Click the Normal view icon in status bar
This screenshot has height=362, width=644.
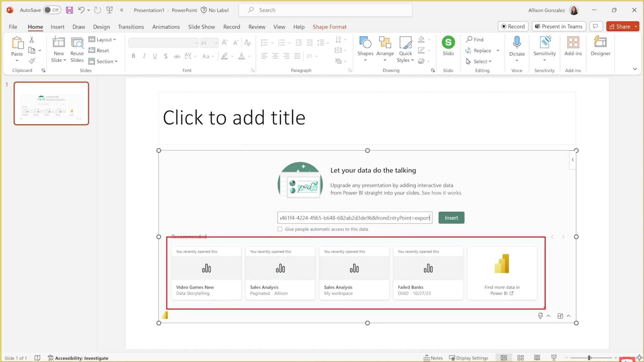click(504, 358)
